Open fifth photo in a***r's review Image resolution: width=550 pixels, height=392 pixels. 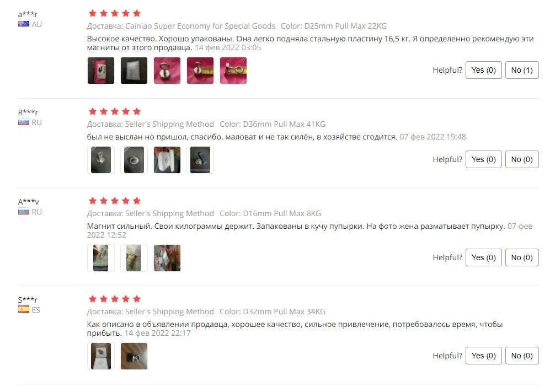tap(233, 71)
